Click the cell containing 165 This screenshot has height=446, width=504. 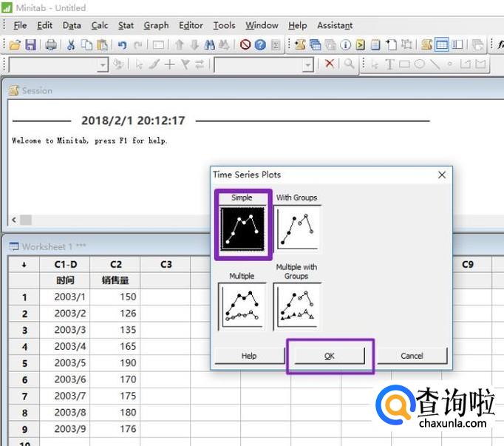[x=116, y=346]
